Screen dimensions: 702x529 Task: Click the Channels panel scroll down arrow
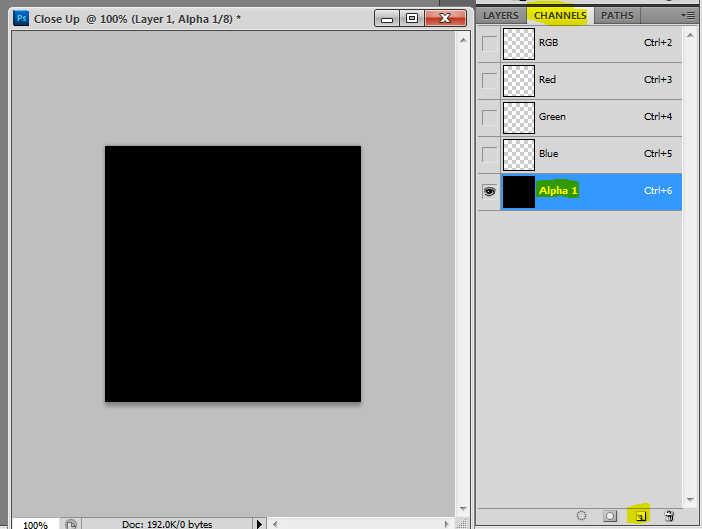tap(690, 499)
